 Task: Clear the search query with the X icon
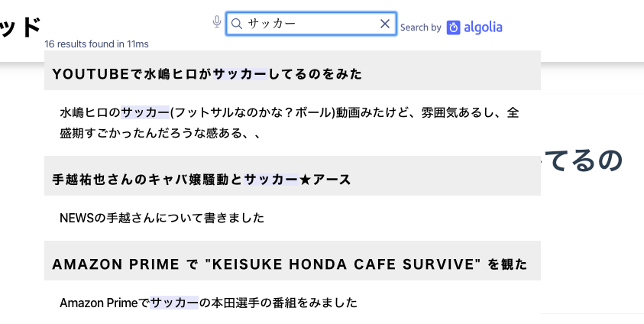coord(385,24)
